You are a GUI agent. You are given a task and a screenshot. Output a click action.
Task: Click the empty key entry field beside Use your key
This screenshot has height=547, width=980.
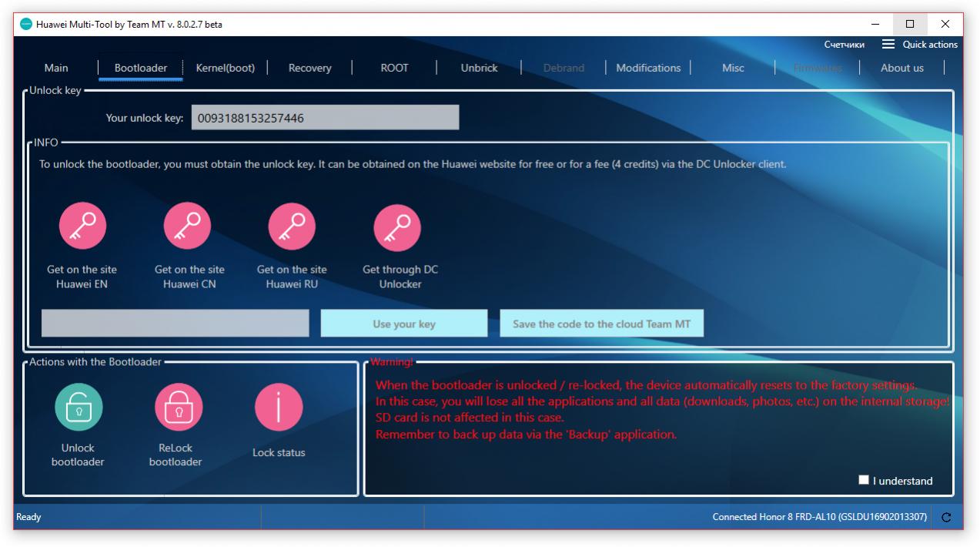[x=176, y=324]
